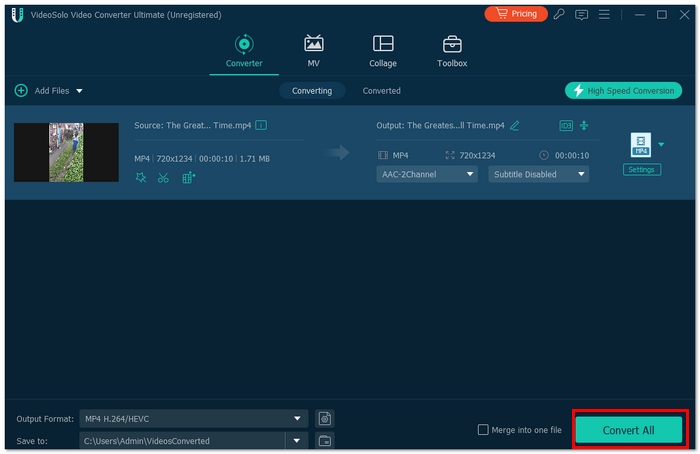Click the Settings button under MP4 format
700x454 pixels.
click(x=641, y=169)
